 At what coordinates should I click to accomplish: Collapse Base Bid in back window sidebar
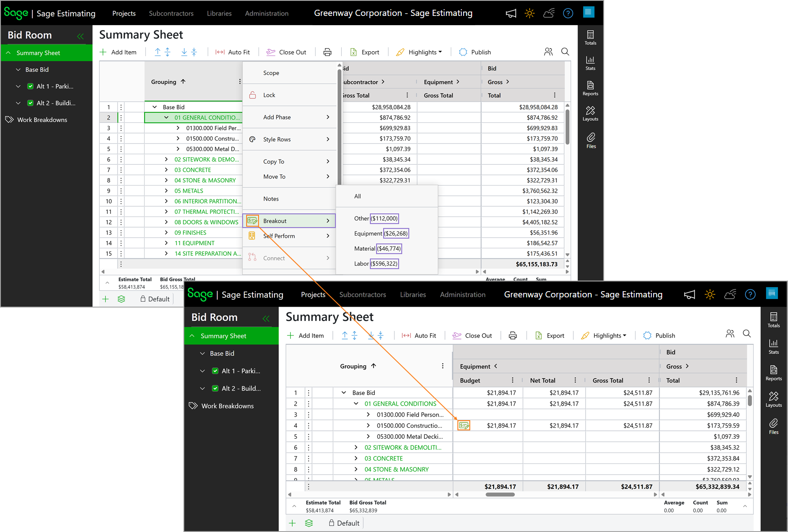pyautogui.click(x=18, y=69)
